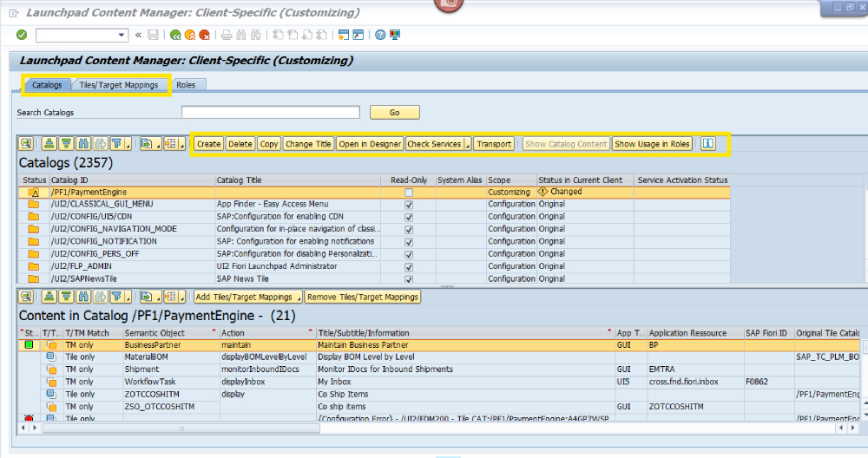Click the Find binoculars icon in Catalogs toolbar
The image size is (868, 458).
[x=83, y=144]
